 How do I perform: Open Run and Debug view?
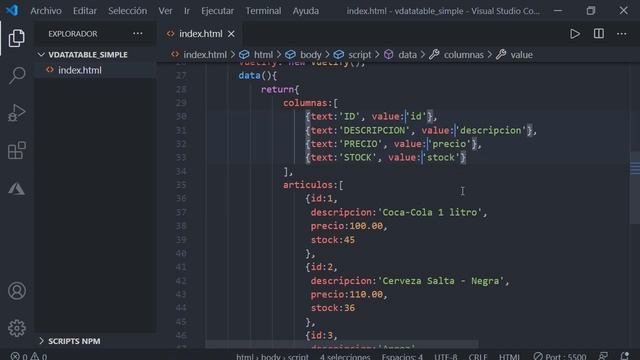coord(17,113)
